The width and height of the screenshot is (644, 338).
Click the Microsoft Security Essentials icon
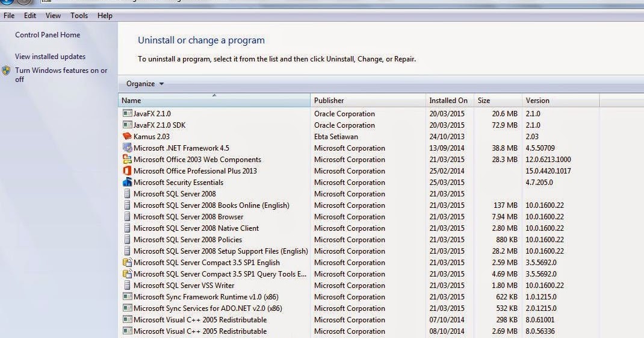coord(128,182)
